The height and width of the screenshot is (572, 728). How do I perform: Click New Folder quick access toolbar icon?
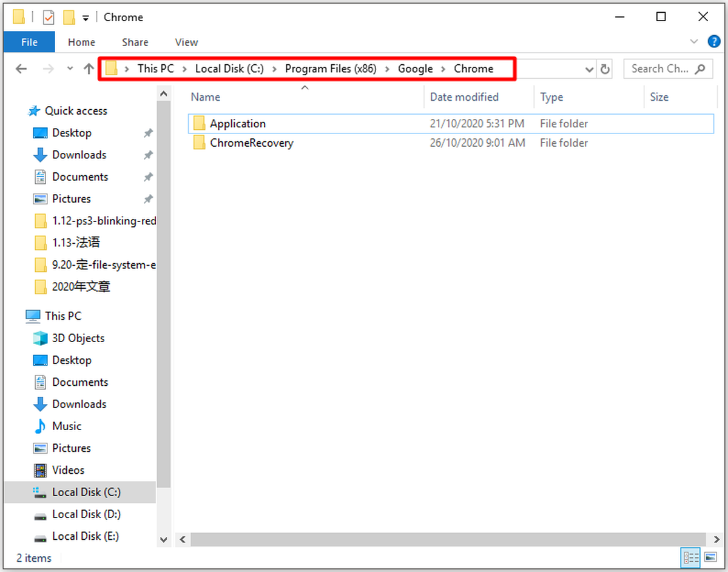click(x=69, y=18)
